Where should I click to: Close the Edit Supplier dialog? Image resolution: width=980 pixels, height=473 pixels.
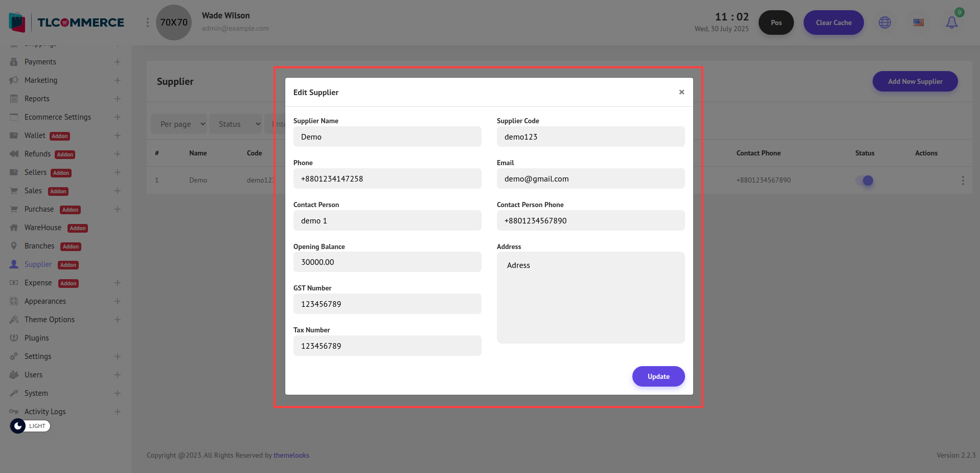coord(681,92)
